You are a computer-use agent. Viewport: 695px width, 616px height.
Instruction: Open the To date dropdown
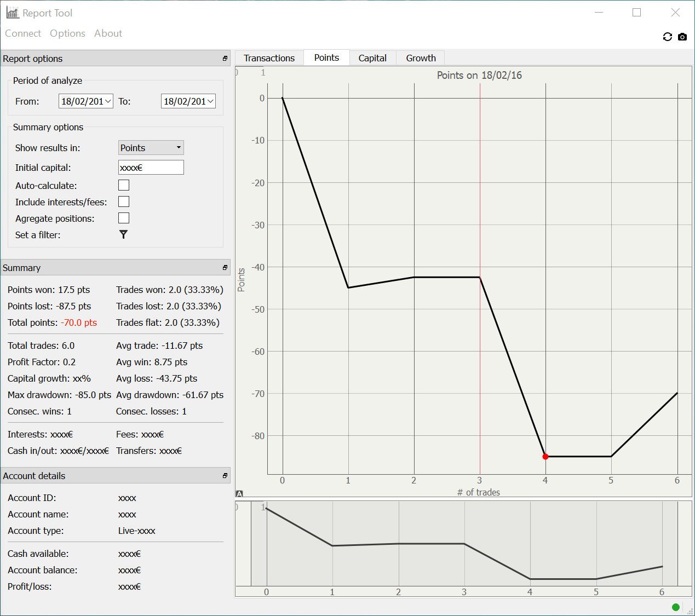pyautogui.click(x=210, y=101)
